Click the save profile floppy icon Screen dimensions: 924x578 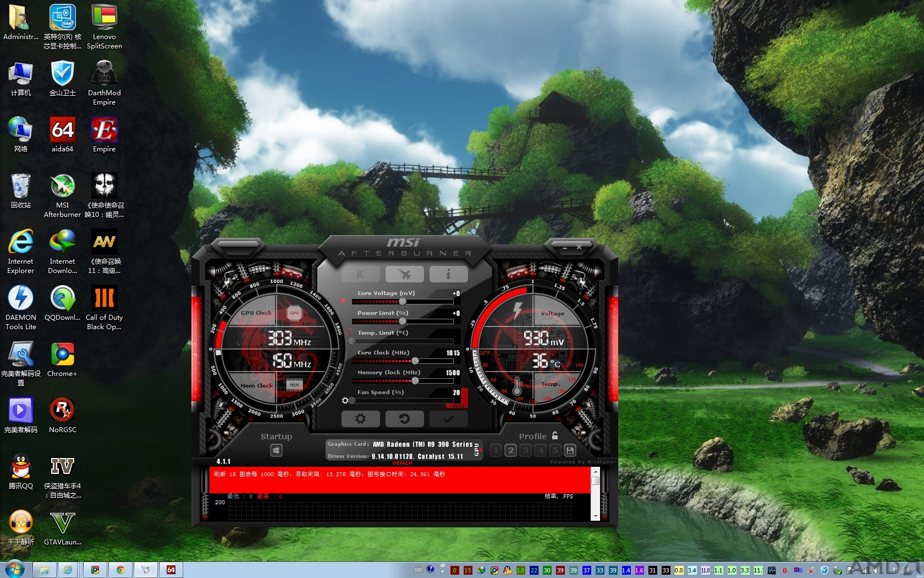pyautogui.click(x=570, y=450)
